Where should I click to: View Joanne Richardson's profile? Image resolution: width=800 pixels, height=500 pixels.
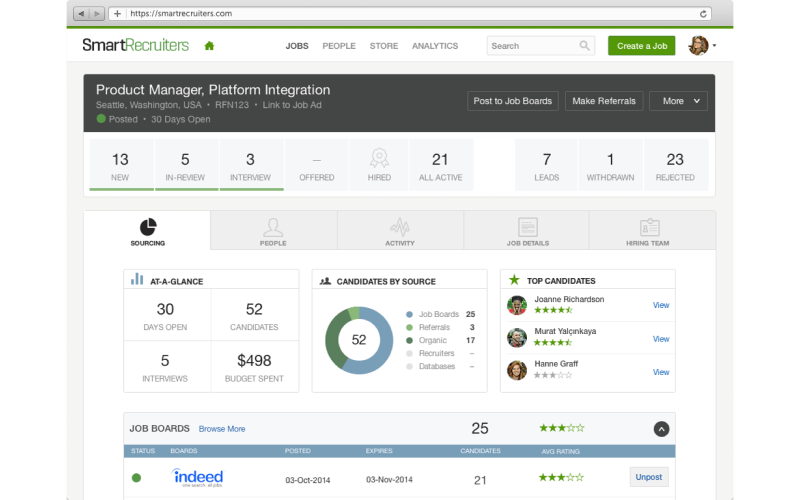(x=661, y=305)
